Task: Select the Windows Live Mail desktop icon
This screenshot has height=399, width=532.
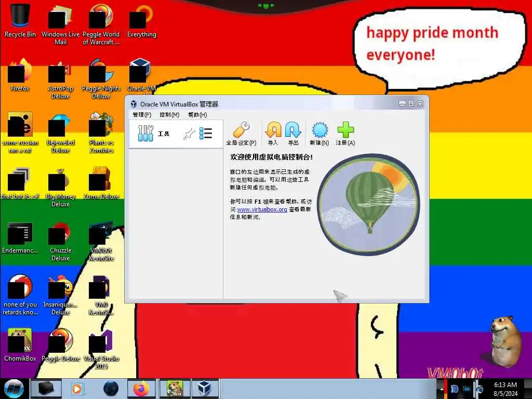Action: click(x=60, y=24)
